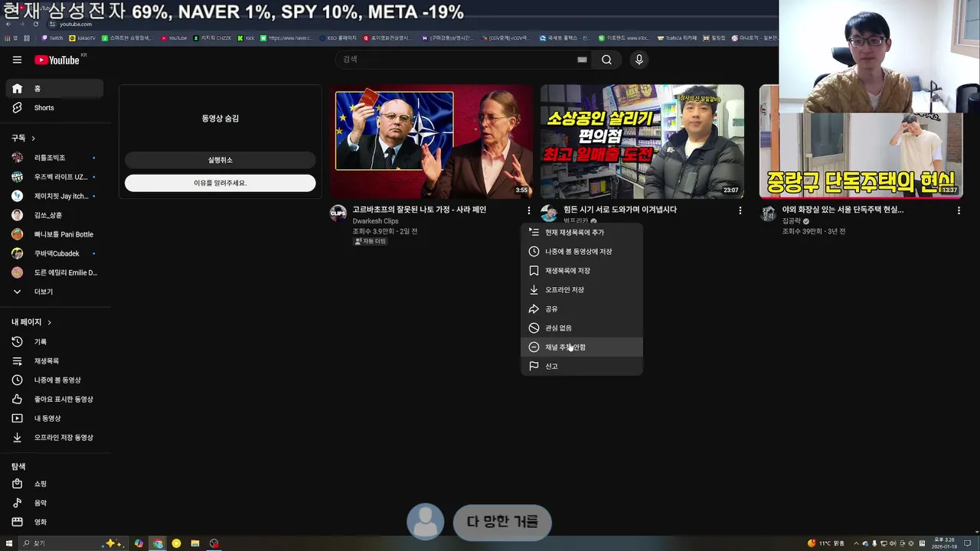The height and width of the screenshot is (551, 980).
Task: Open the 고르바초프의 잘못된 나토 가정 title
Action: click(420, 210)
